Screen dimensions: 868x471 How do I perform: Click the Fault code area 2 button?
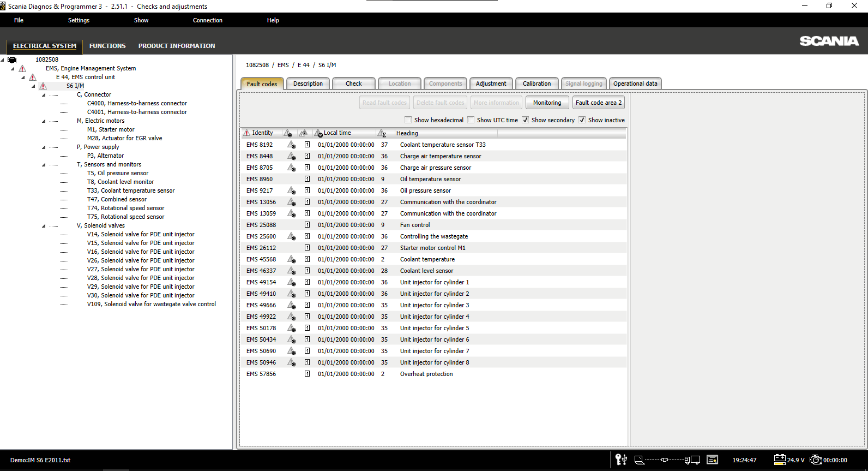point(598,103)
